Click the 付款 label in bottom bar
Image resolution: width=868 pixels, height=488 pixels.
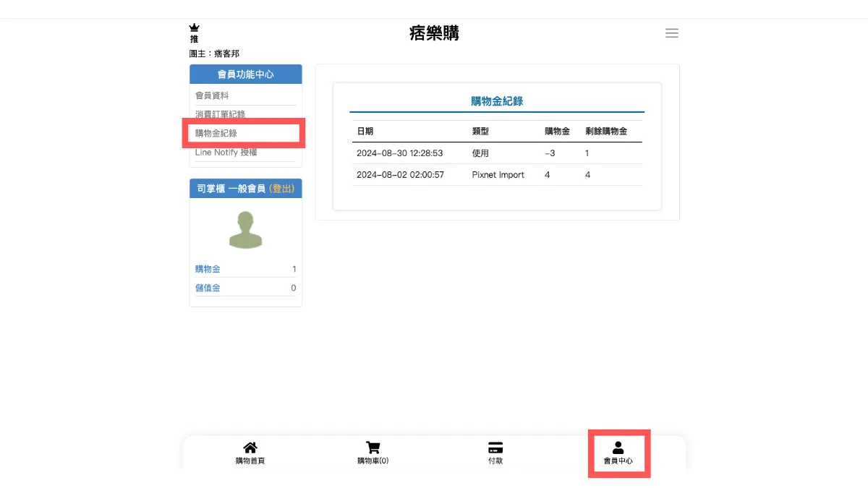pyautogui.click(x=495, y=461)
